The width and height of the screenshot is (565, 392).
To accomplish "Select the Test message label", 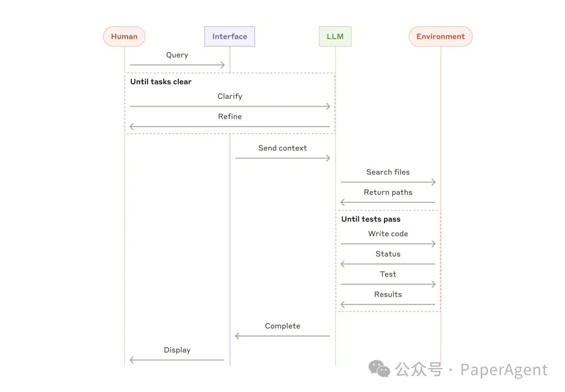I will (388, 274).
